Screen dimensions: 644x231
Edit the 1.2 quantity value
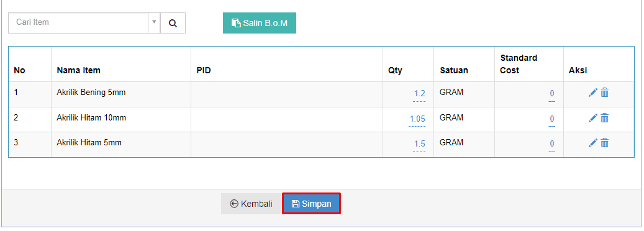[420, 94]
